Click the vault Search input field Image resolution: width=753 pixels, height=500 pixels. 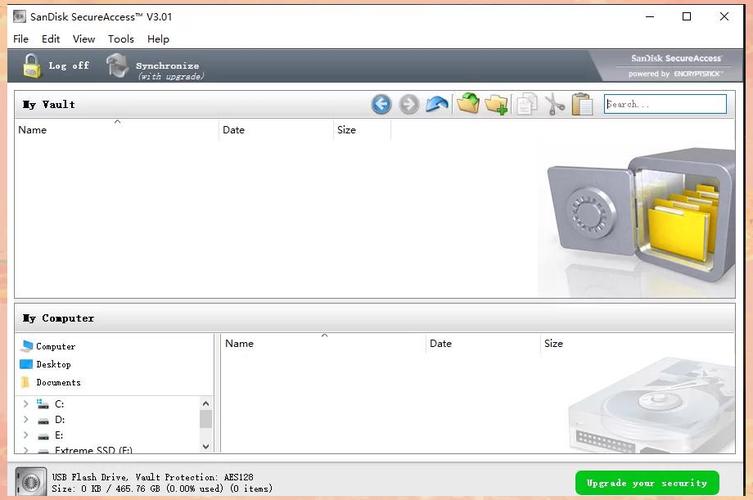coord(665,104)
